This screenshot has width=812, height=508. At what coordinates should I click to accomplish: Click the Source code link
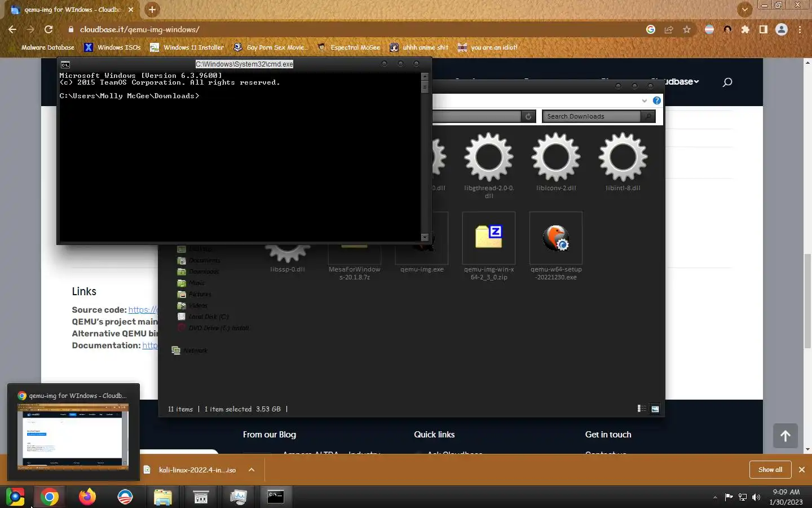pos(143,309)
